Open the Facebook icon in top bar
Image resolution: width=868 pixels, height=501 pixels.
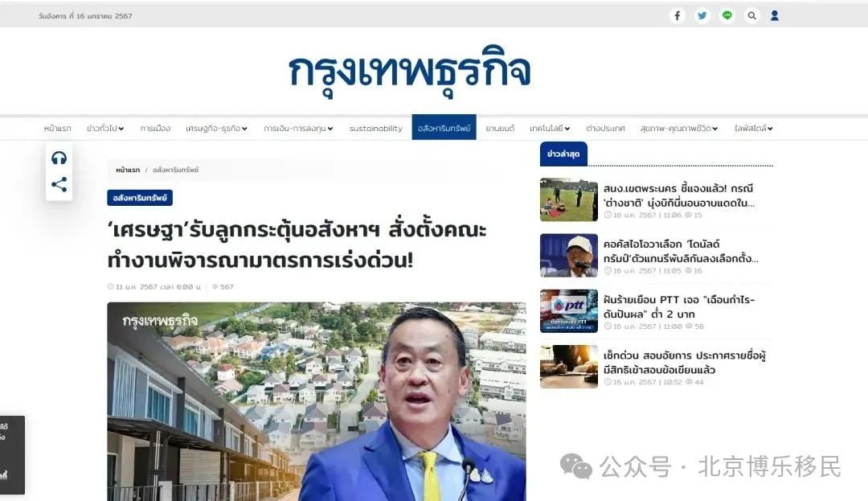(x=677, y=15)
